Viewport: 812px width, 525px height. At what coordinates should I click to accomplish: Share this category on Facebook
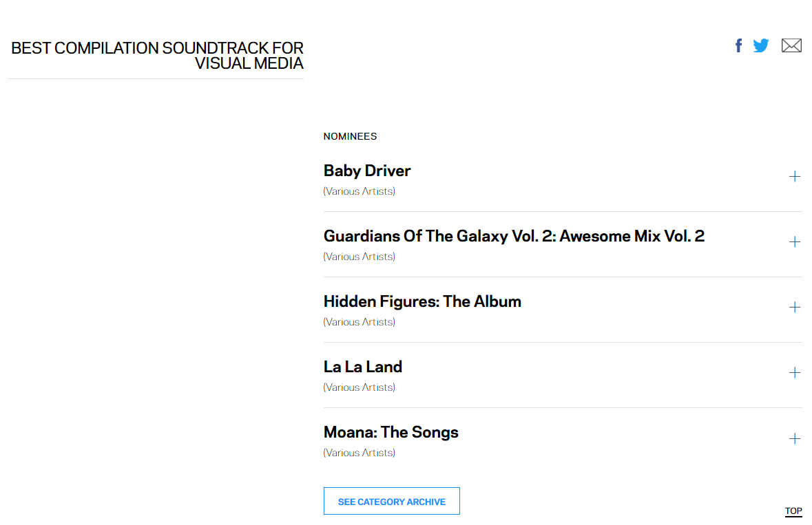point(738,45)
